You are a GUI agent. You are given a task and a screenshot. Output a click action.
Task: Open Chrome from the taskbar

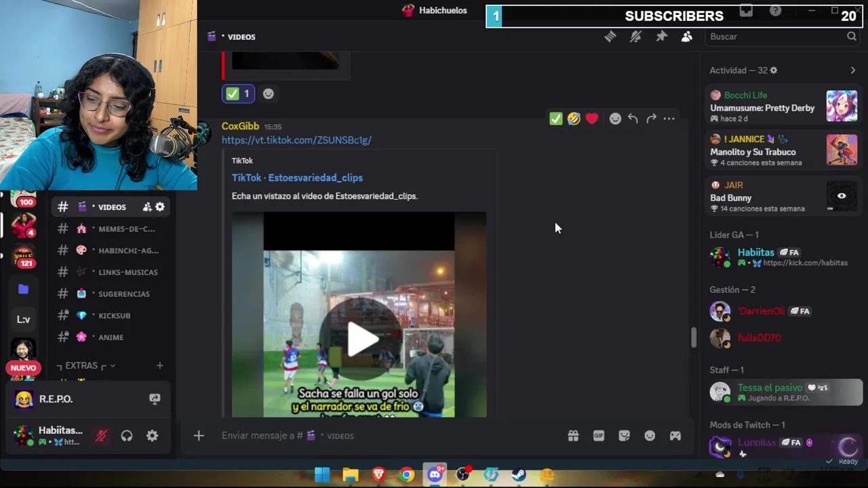[x=407, y=475]
